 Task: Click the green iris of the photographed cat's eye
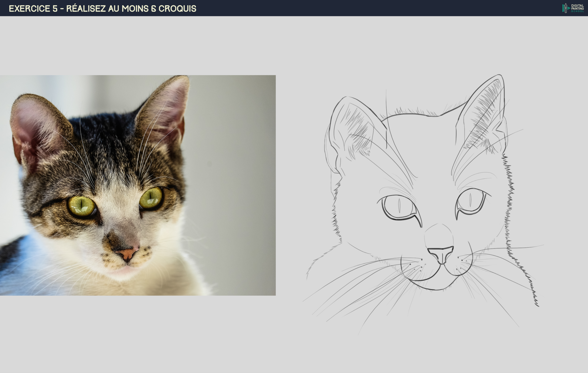click(x=81, y=204)
